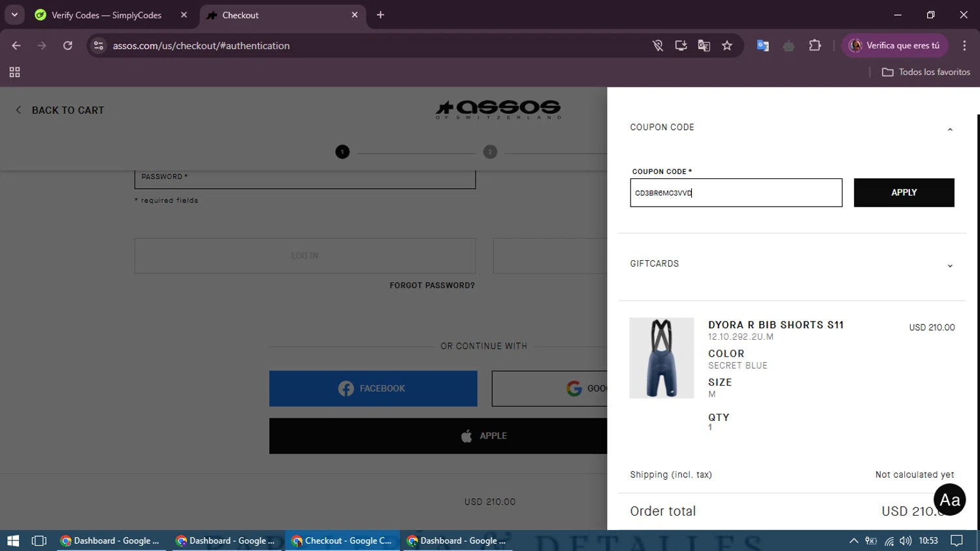Open profile Verifica que eres tú
The height and width of the screenshot is (551, 980).
click(x=894, y=46)
